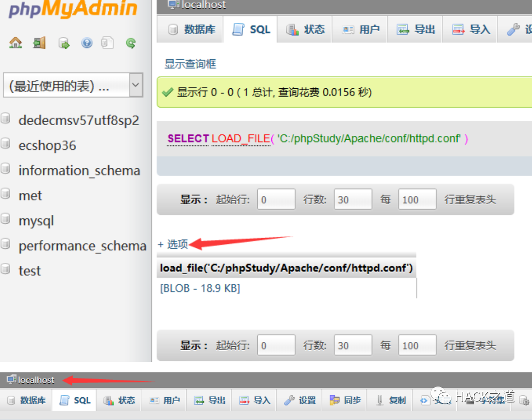This screenshot has height=420, width=532.
Task: Open the large 导出 export tab
Action: [416, 30]
